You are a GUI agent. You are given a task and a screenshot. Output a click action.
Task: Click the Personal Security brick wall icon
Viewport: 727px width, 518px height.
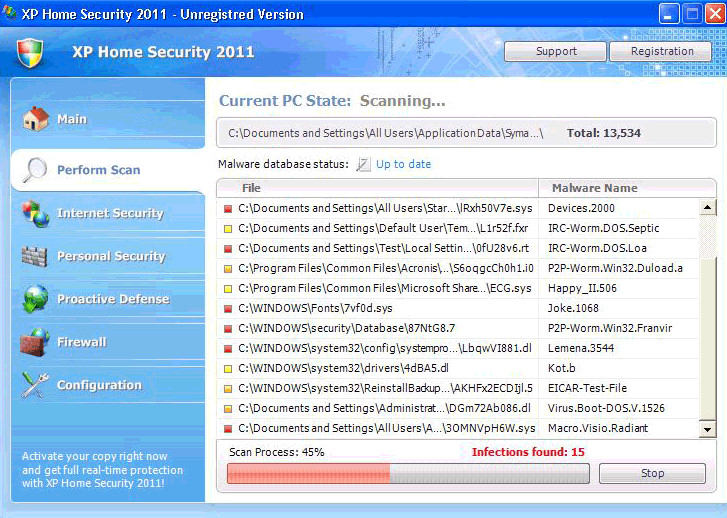[x=36, y=256]
